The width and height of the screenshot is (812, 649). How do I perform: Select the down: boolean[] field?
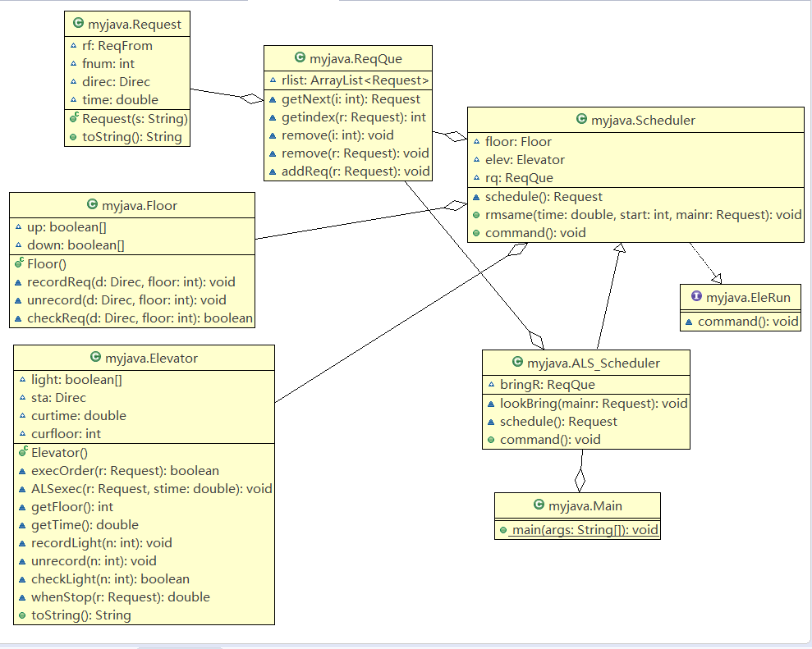(x=76, y=245)
